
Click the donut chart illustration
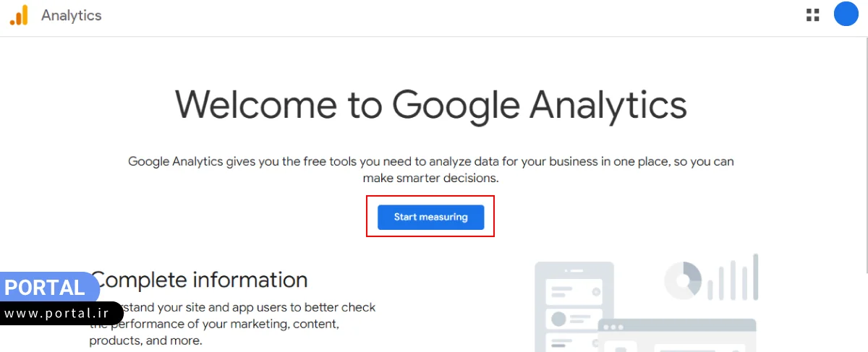coord(684,280)
